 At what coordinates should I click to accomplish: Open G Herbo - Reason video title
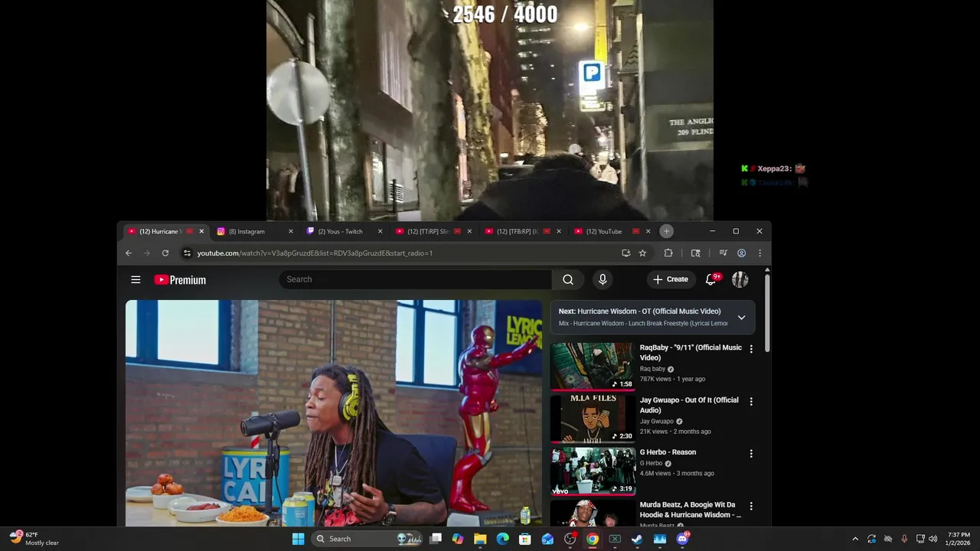pos(668,452)
